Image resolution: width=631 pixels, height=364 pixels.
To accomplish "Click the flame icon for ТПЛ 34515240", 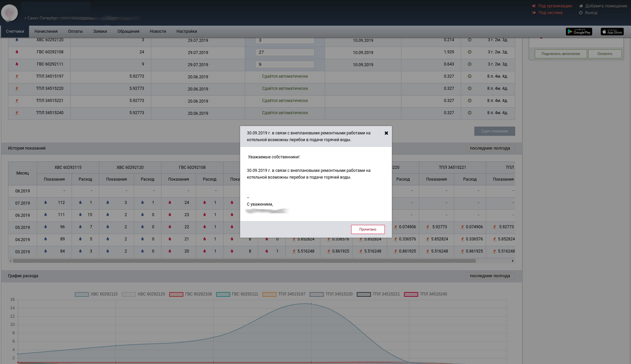I will click(x=17, y=113).
